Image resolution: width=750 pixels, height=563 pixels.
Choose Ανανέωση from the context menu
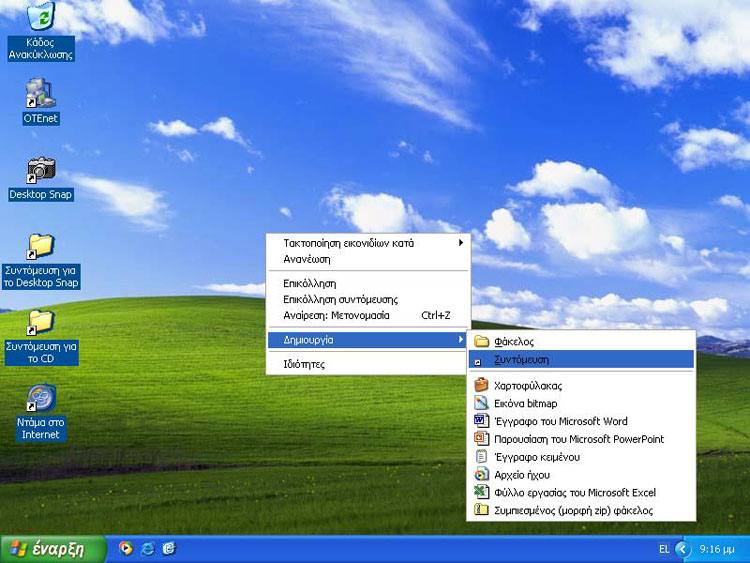[x=368, y=259]
